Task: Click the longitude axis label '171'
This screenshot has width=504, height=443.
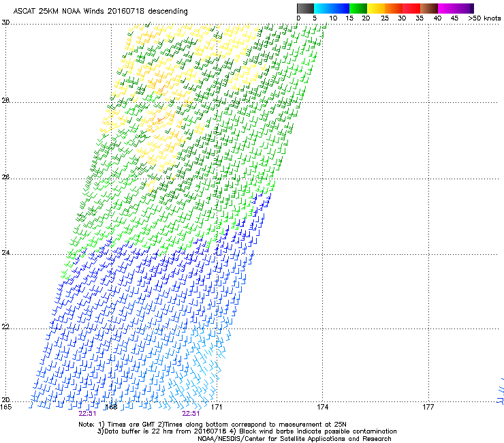Action: click(217, 407)
